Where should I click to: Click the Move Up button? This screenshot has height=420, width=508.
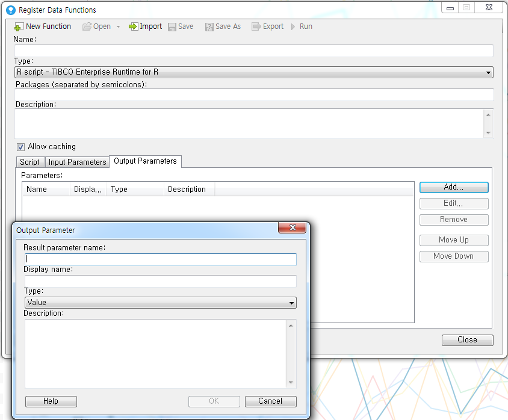(453, 240)
